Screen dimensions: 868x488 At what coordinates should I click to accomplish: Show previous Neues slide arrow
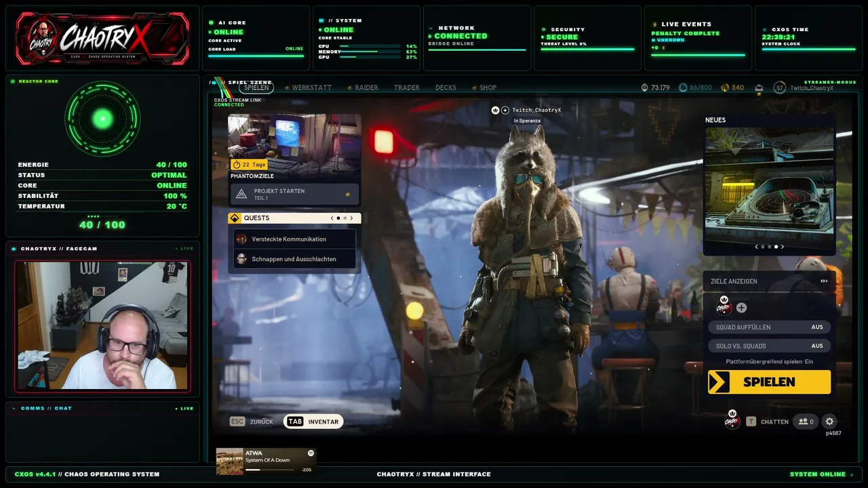[x=757, y=247]
